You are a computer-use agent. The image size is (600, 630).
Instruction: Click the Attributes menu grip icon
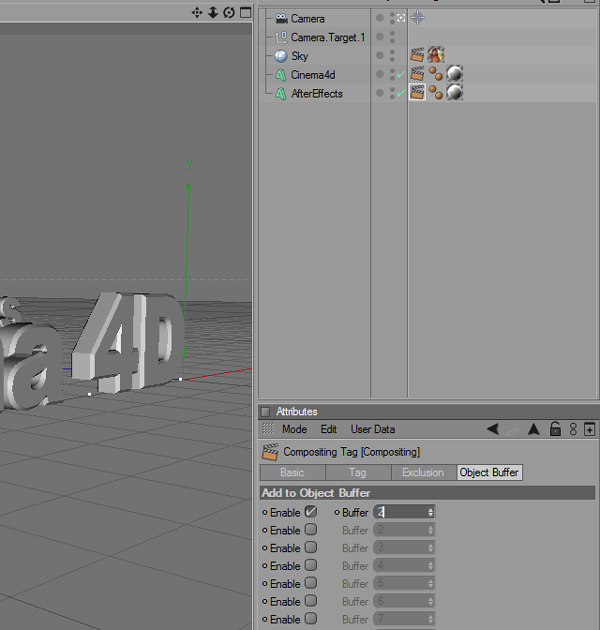[268, 429]
